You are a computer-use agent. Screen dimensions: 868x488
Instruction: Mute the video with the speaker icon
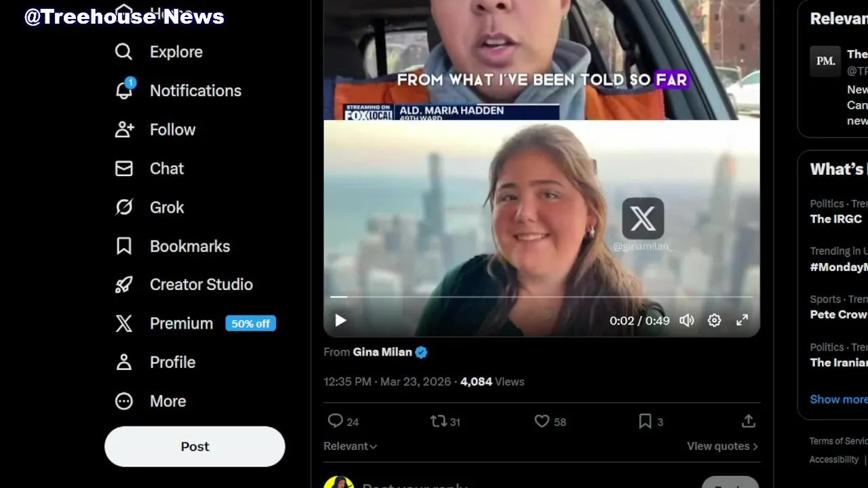click(x=687, y=321)
